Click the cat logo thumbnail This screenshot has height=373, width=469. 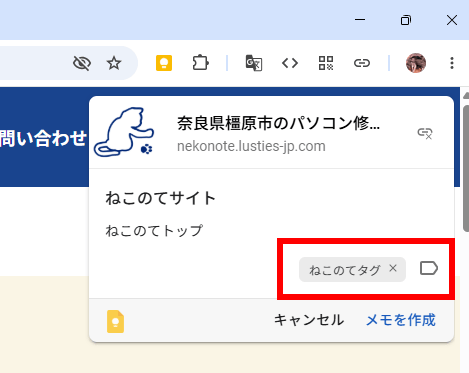tap(124, 132)
